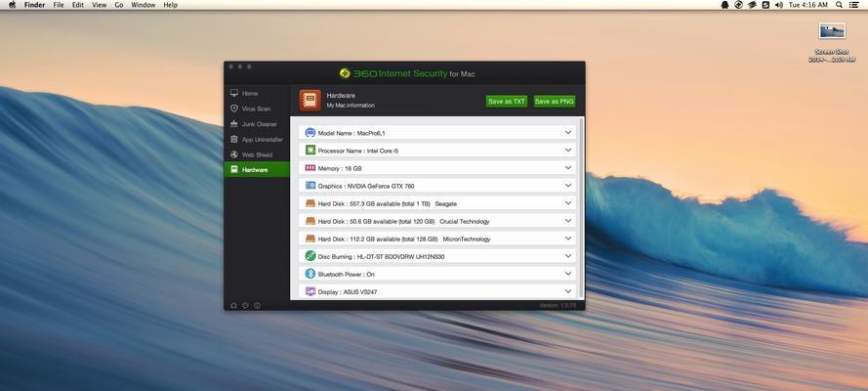Open the info circle icon at bottom
The width and height of the screenshot is (868, 391).
[258, 305]
